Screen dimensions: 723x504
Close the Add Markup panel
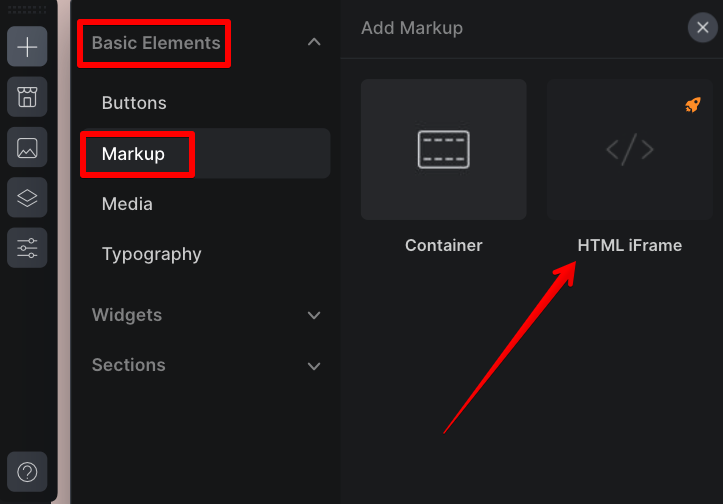(703, 28)
